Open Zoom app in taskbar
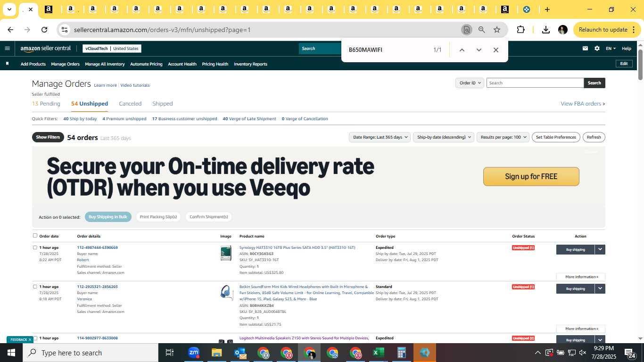This screenshot has width=644, height=362. click(193, 353)
